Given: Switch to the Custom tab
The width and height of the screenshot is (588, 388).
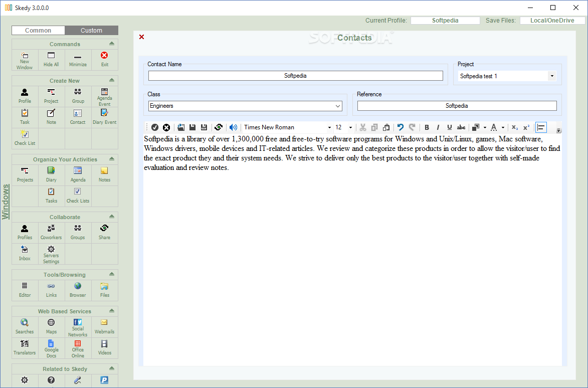Looking at the screenshot, I should [x=92, y=31].
